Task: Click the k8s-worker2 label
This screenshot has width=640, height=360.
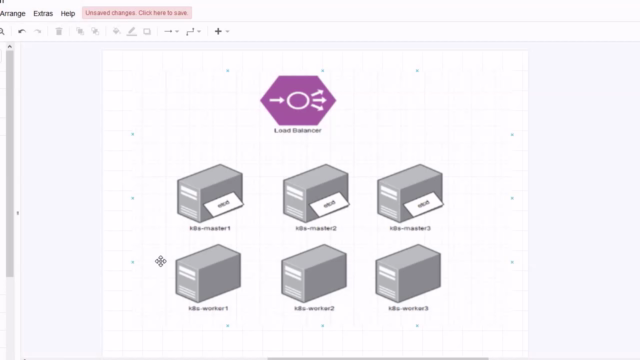Action: [x=314, y=308]
